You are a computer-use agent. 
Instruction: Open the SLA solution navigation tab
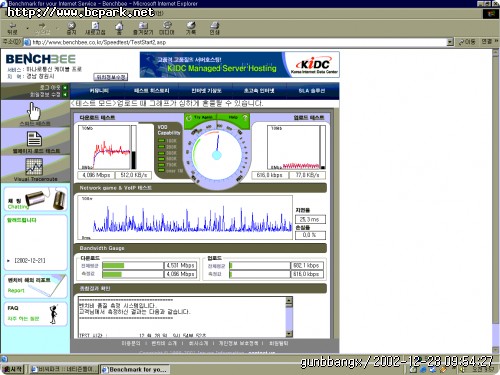[312, 91]
